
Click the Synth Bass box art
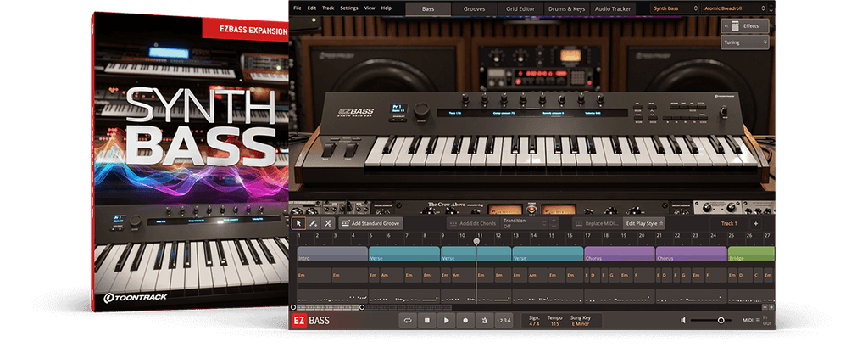[192, 162]
